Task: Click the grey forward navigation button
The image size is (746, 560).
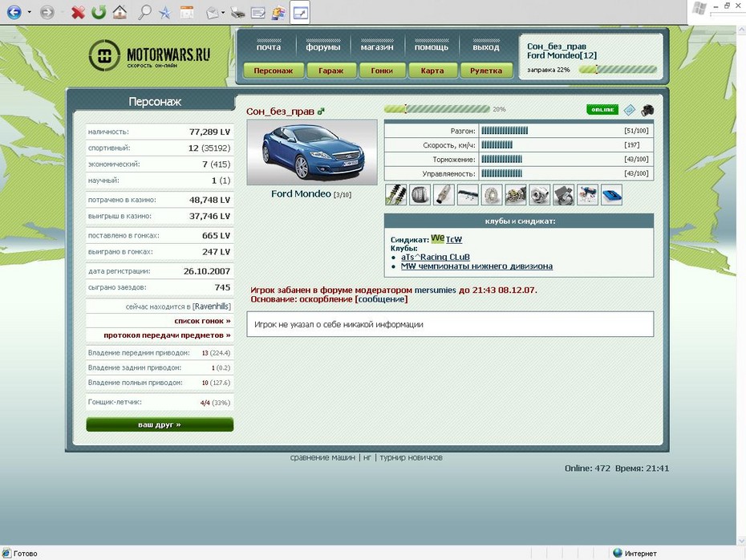Action: 47,12
